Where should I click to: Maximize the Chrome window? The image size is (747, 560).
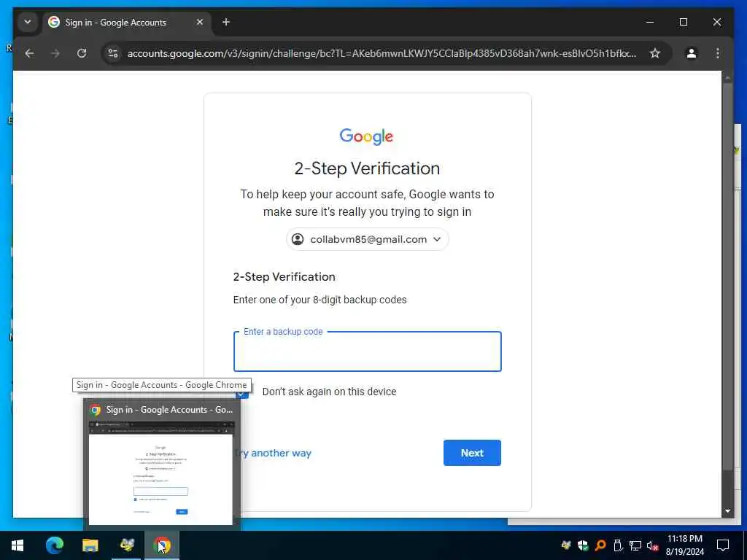coord(683,23)
